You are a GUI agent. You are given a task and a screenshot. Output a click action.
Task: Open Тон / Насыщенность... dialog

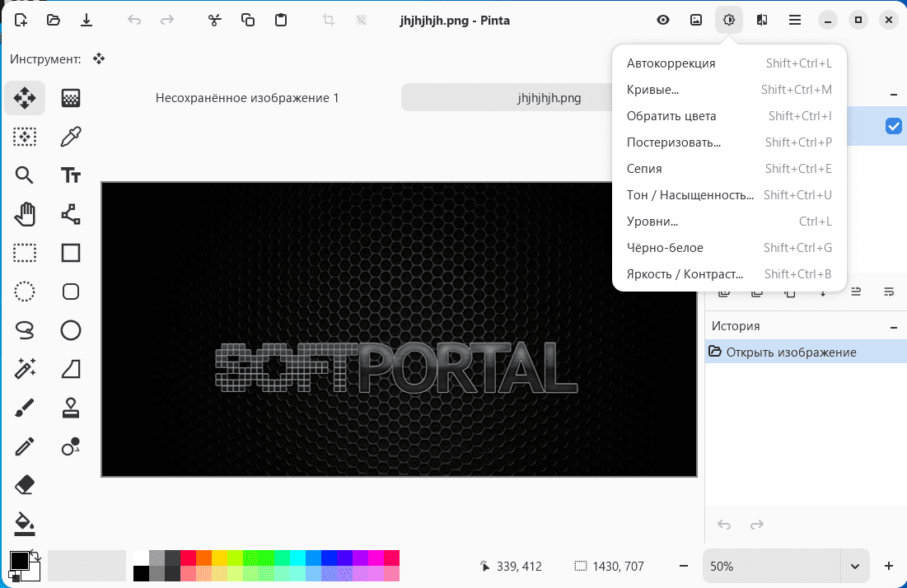[x=729, y=195]
